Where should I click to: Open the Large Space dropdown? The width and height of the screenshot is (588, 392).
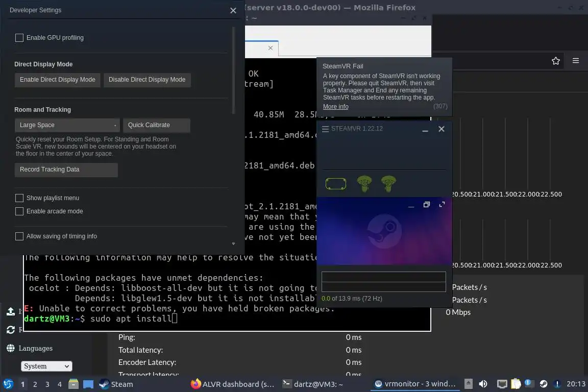pyautogui.click(x=67, y=125)
